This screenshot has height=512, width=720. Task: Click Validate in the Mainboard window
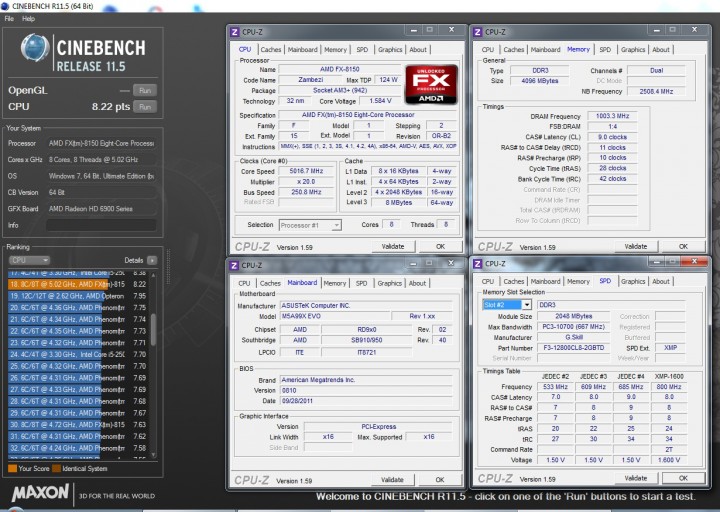pos(393,480)
